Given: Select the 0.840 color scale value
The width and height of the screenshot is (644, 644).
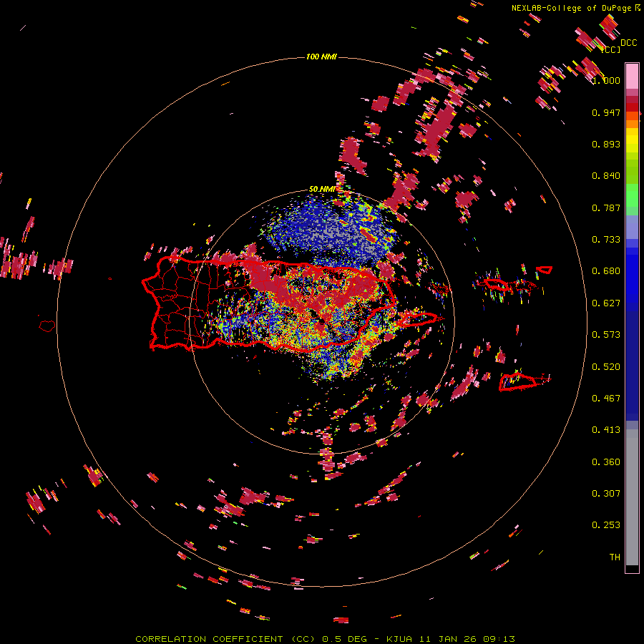Looking at the screenshot, I should (606, 176).
